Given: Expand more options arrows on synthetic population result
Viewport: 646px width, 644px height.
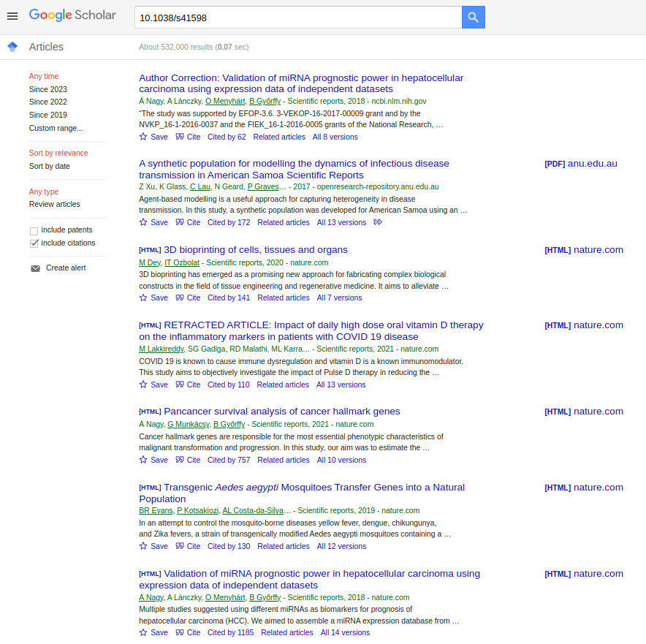Looking at the screenshot, I should click(378, 222).
